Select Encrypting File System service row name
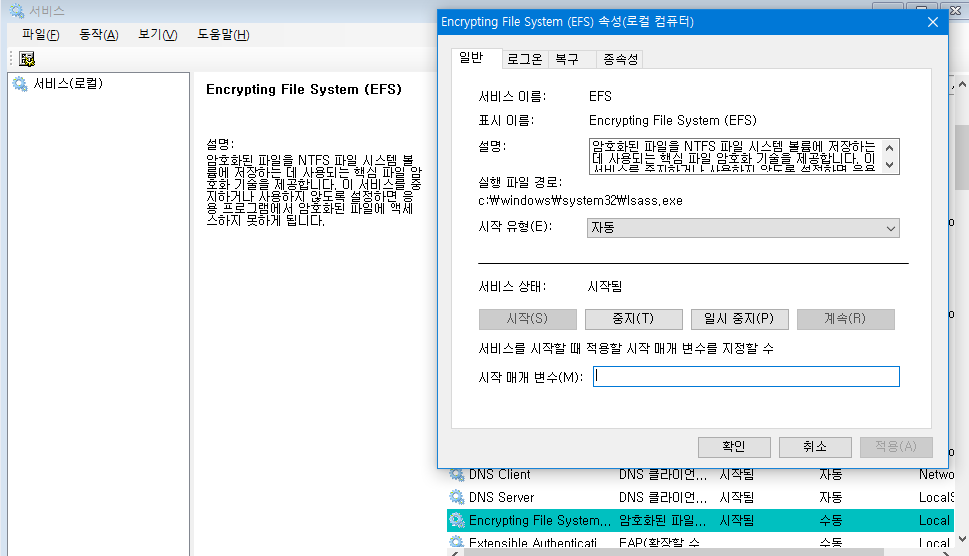Screen dimensions: 969x556 pyautogui.click(x=540, y=520)
